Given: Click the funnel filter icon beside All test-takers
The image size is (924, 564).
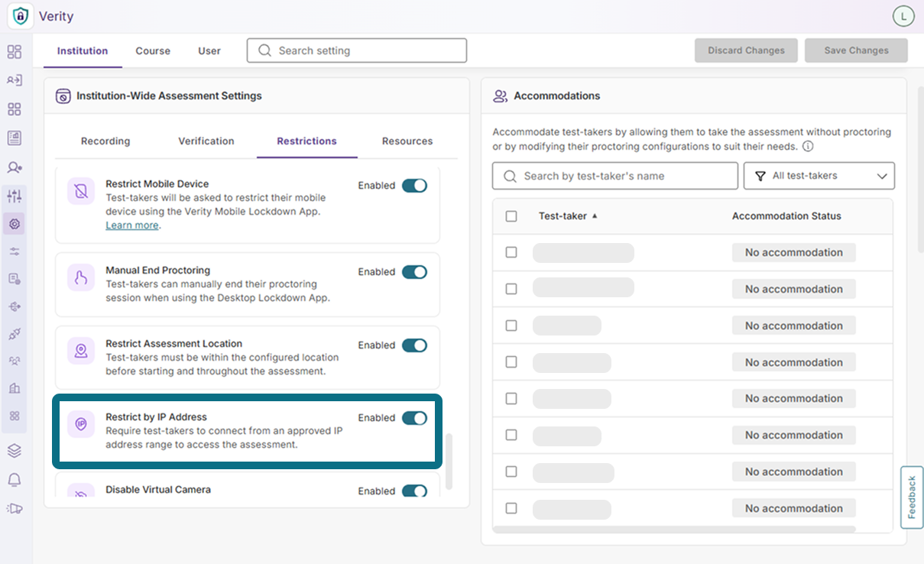Looking at the screenshot, I should tap(760, 176).
